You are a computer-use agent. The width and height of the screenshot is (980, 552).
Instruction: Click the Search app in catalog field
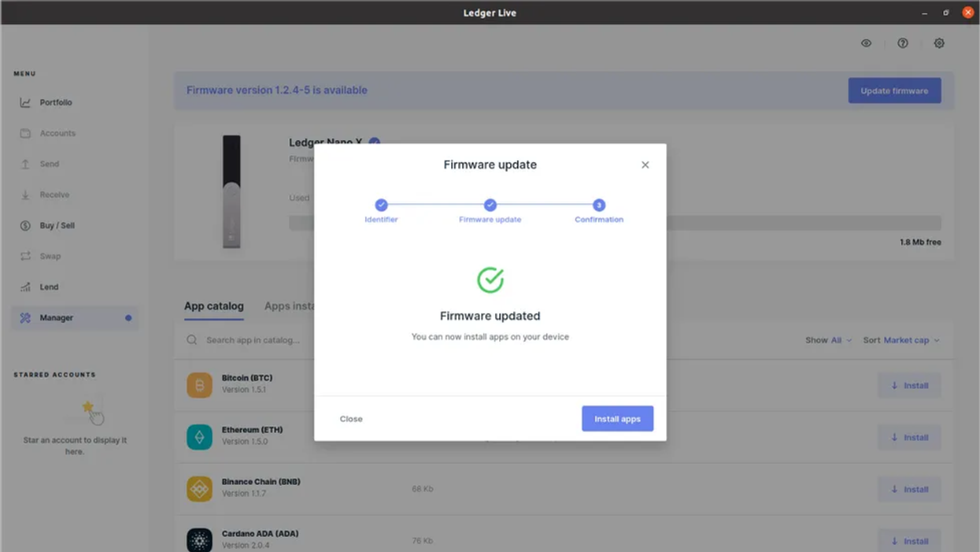tap(252, 340)
